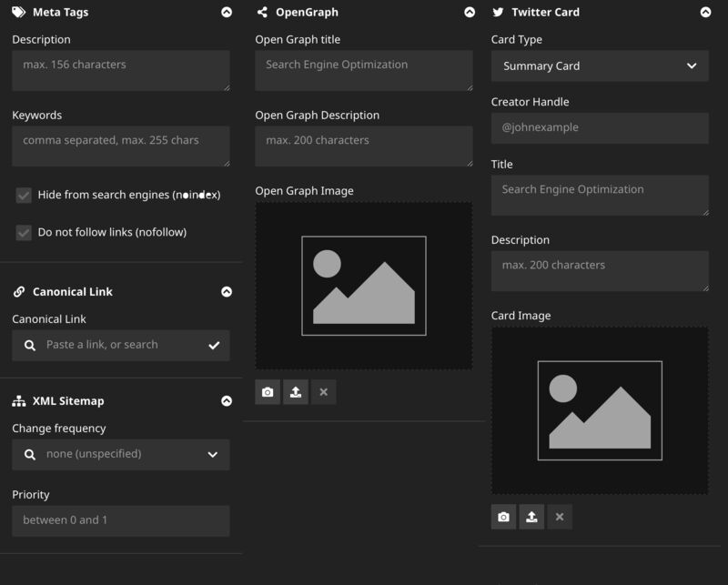Screen dimensions: 728x585
Task: Click the camera icon under Open Graph Image
Action: click(268, 392)
